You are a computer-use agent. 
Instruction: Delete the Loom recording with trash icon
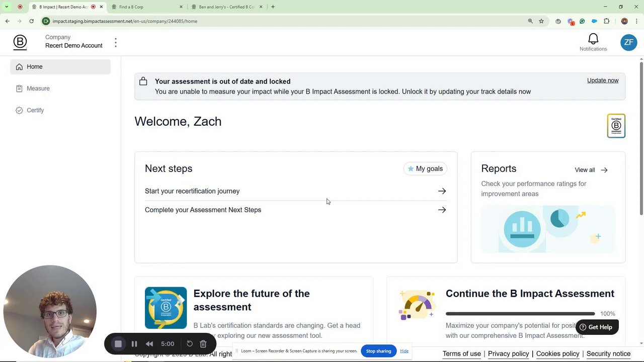click(x=203, y=344)
